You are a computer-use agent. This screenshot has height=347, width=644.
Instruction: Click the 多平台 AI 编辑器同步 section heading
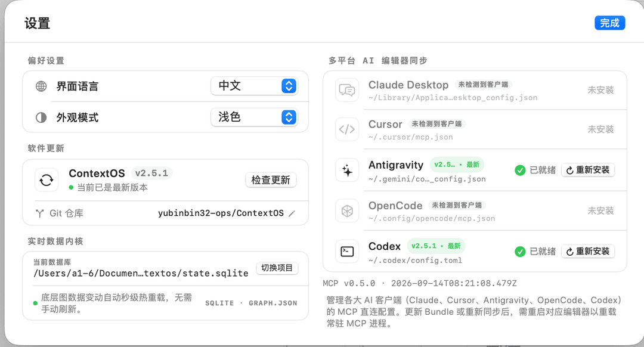(378, 61)
